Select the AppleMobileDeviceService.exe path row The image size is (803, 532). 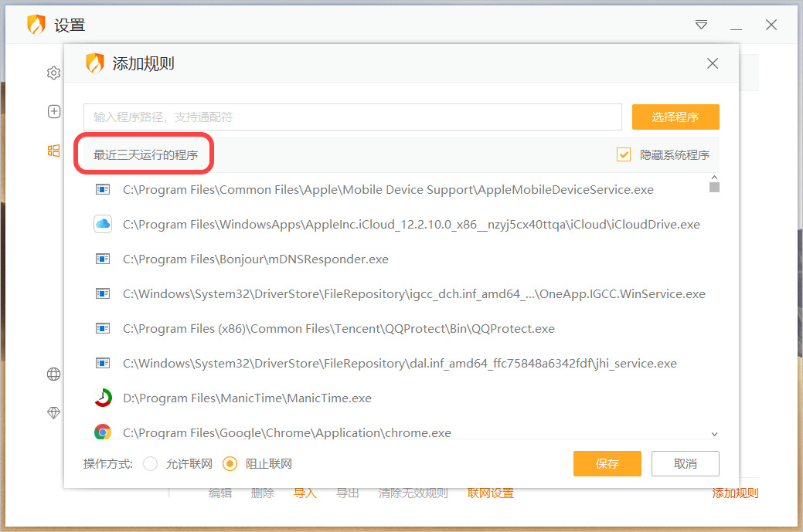pyautogui.click(x=396, y=190)
